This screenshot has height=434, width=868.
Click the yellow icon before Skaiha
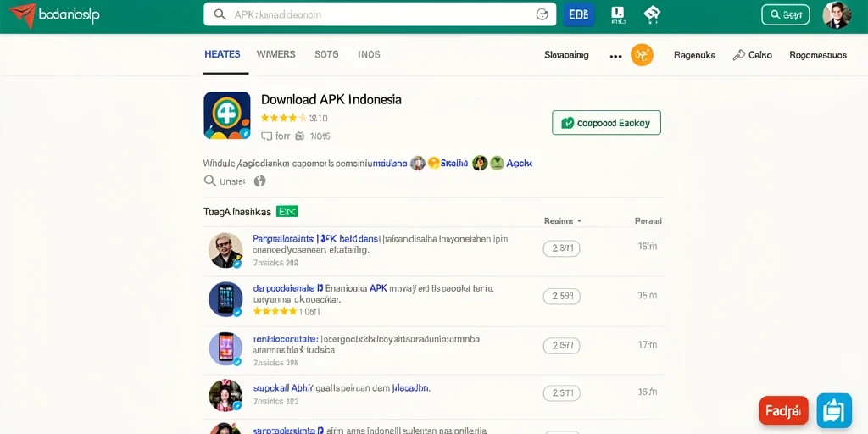pos(433,163)
